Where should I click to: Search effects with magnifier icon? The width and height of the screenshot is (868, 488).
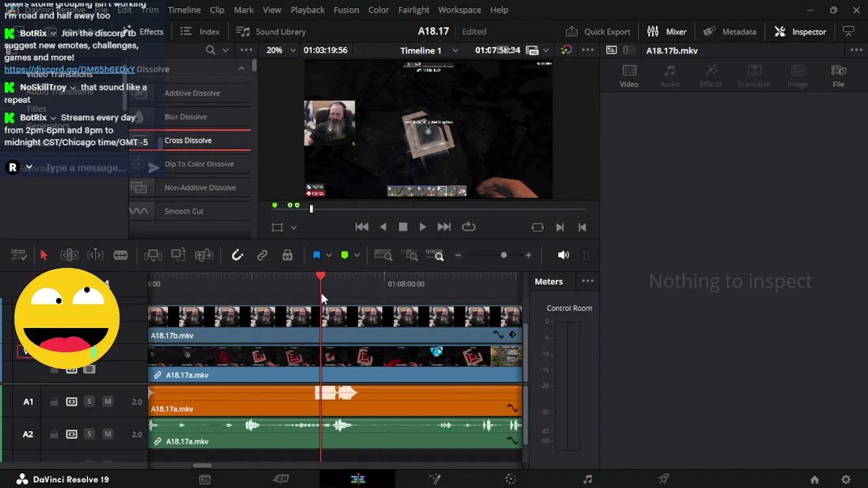coord(211,50)
